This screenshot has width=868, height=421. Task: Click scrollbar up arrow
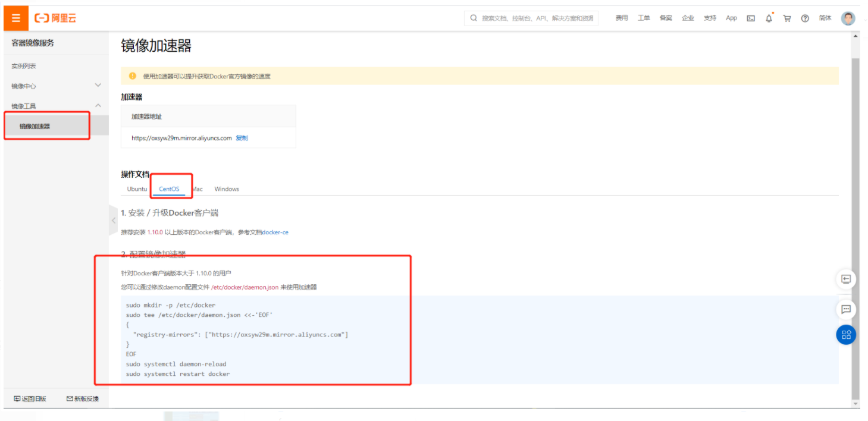pyautogui.click(x=856, y=36)
